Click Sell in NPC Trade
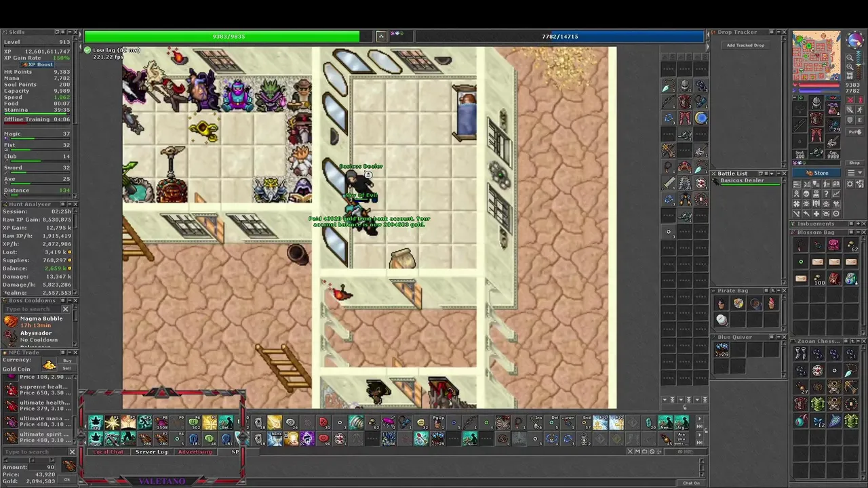 [67, 368]
